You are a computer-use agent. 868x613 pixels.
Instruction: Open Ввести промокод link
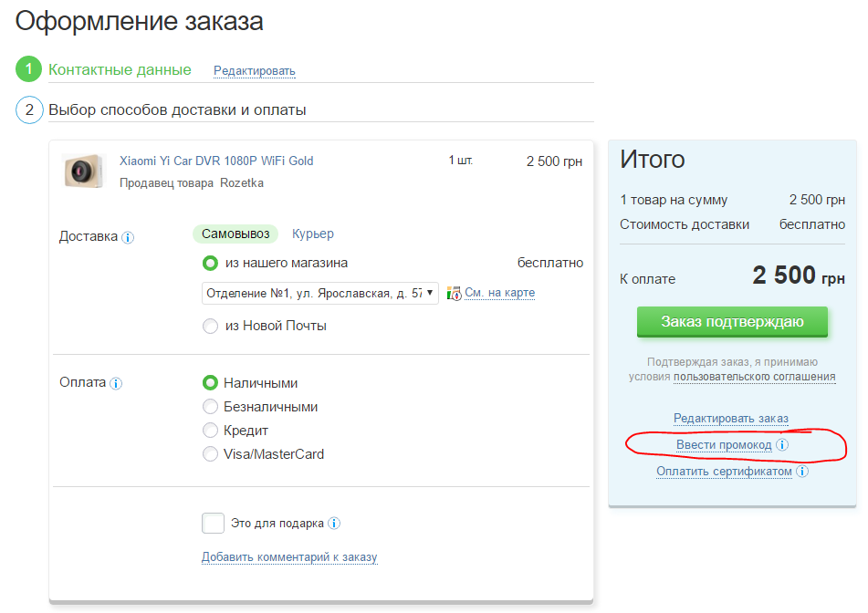[x=724, y=445]
